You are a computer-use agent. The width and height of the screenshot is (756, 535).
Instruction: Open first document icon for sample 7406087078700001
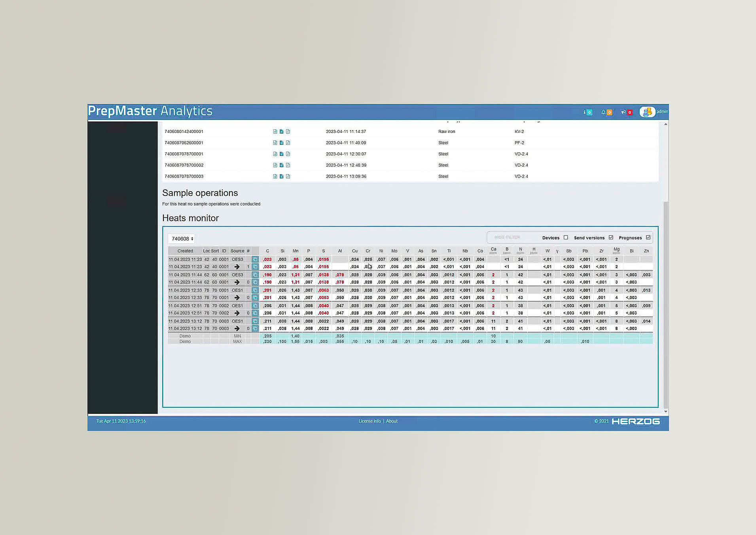[x=275, y=154]
